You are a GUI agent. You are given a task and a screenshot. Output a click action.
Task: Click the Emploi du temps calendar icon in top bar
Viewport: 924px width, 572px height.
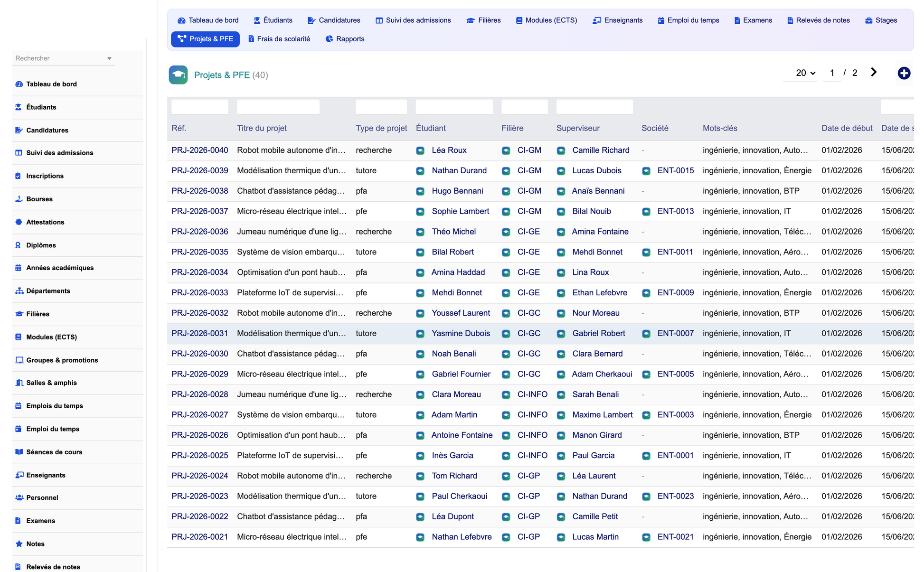[x=660, y=20]
